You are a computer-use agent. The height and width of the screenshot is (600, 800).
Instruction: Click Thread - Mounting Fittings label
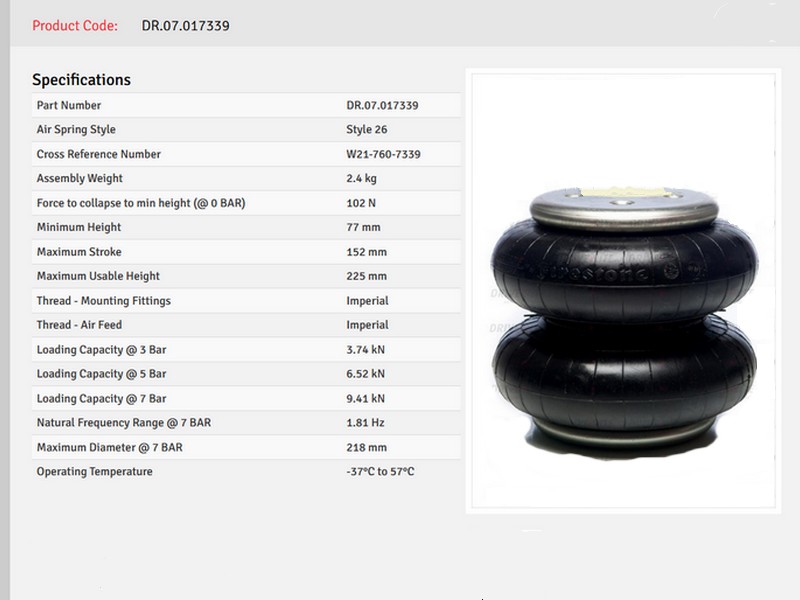pyautogui.click(x=104, y=301)
